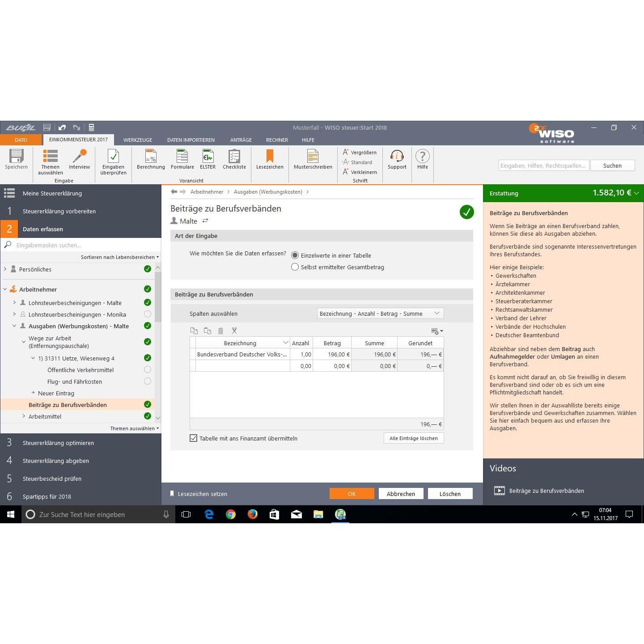Viewport: 644px width, 644px height.
Task: Switch to the RECHNER tab
Action: pyautogui.click(x=277, y=140)
